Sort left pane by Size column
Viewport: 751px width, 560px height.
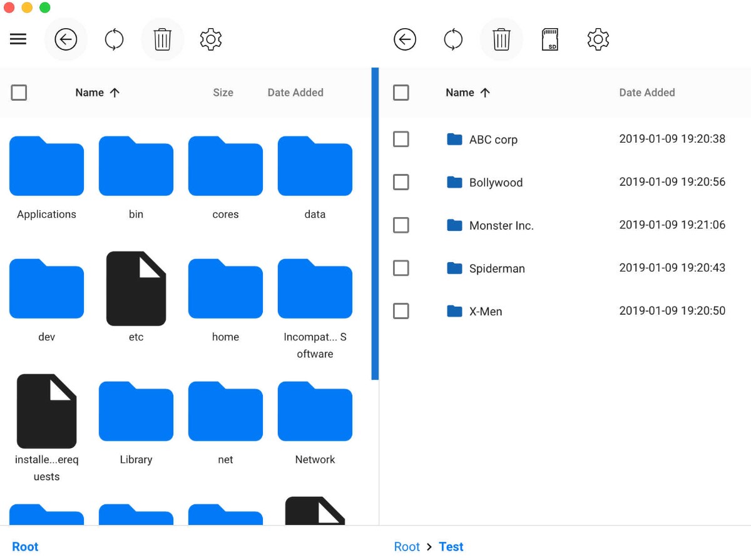pyautogui.click(x=223, y=92)
